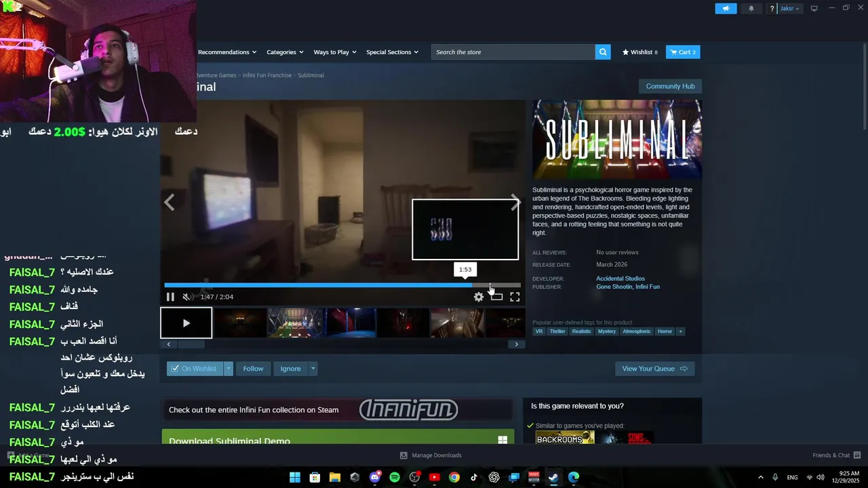
Task: Open the Cart button
Action: [683, 52]
